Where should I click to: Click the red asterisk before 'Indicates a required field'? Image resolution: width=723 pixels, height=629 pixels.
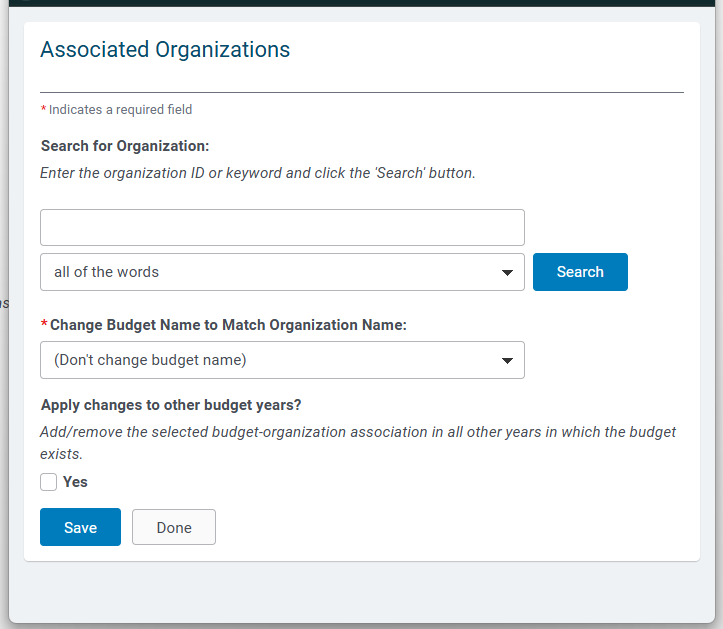click(43, 109)
